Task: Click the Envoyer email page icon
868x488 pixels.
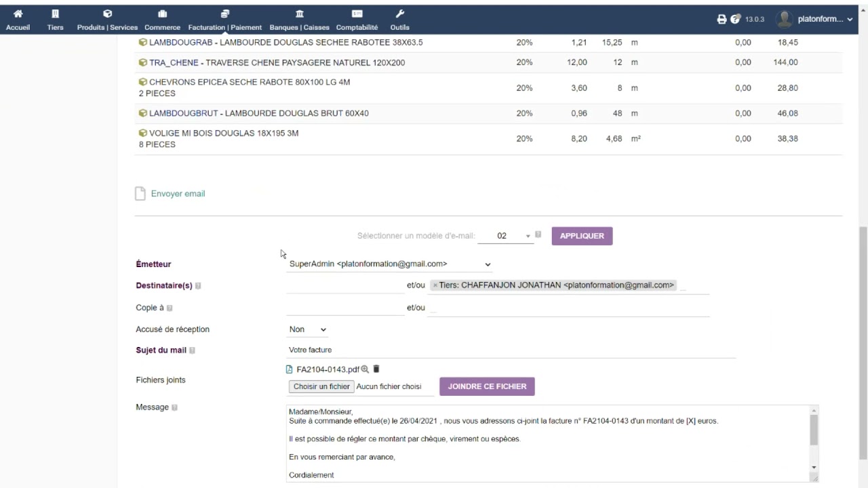Action: [x=140, y=194]
